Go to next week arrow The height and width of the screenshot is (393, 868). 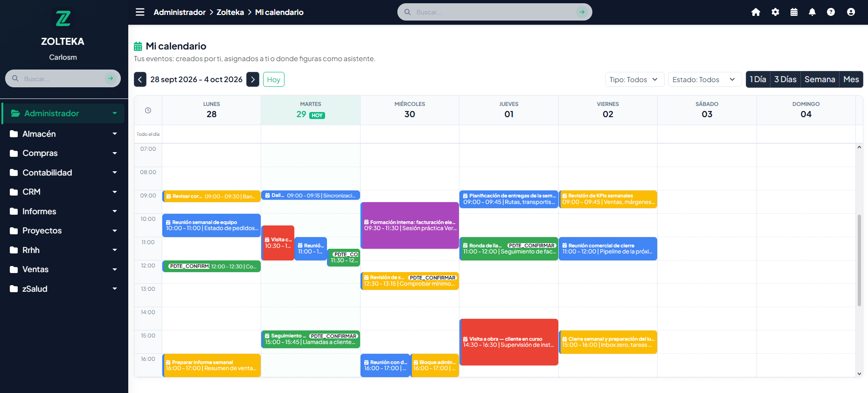[x=253, y=79]
